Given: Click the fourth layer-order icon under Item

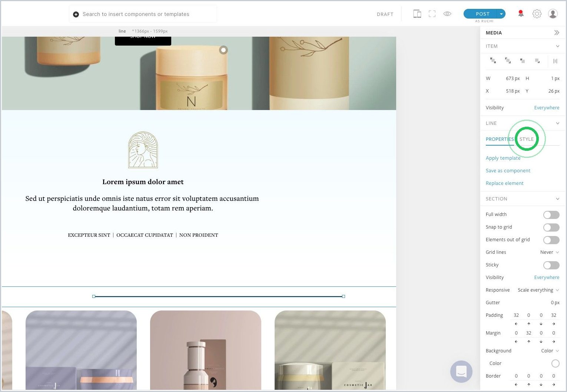Looking at the screenshot, I should click(x=537, y=60).
